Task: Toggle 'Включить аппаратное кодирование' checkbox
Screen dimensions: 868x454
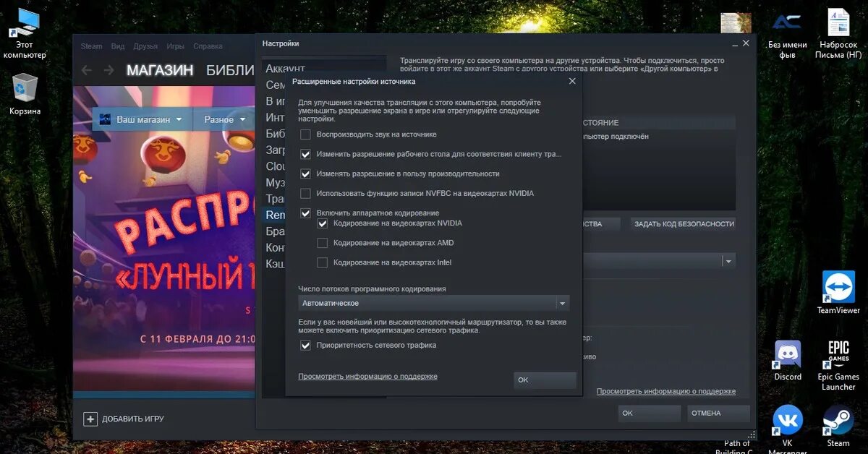Action: [x=305, y=213]
